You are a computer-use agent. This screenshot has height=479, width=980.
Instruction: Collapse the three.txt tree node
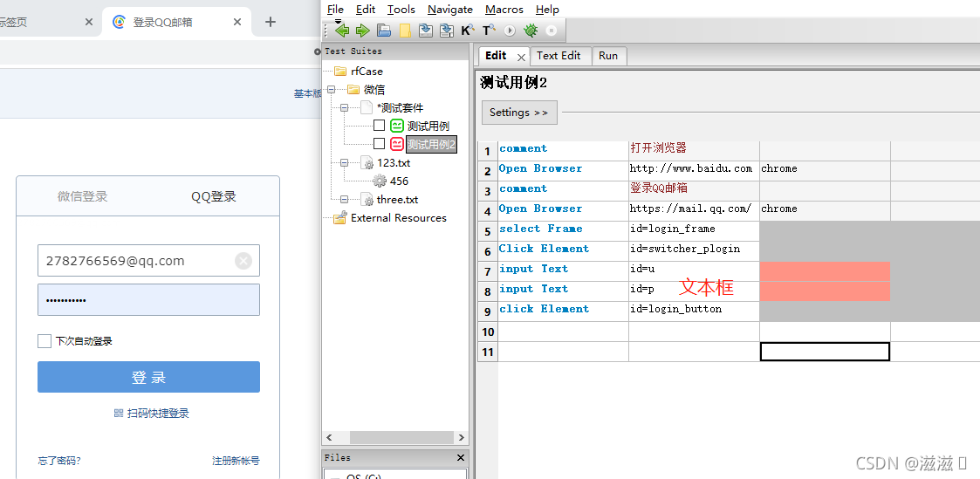[345, 199]
